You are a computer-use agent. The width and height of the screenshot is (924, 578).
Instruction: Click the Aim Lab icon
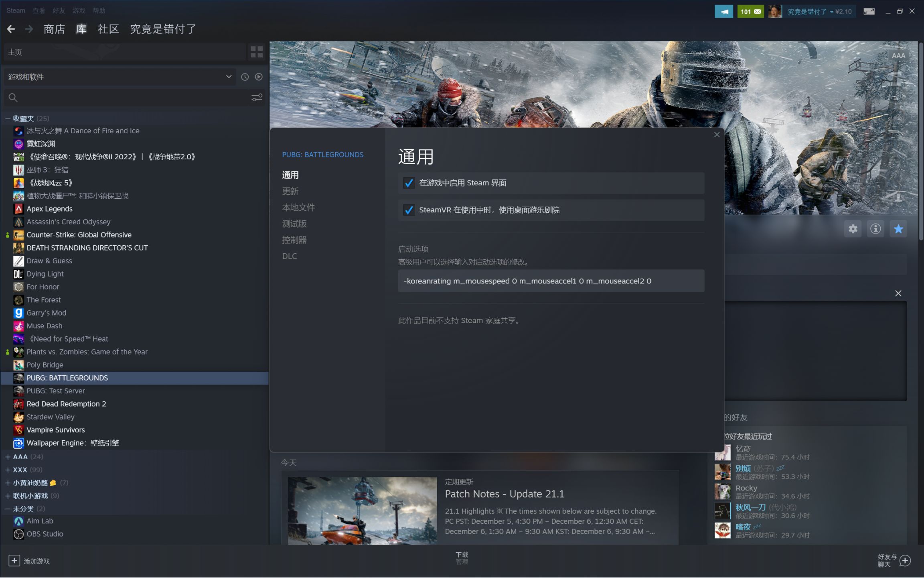click(x=18, y=521)
